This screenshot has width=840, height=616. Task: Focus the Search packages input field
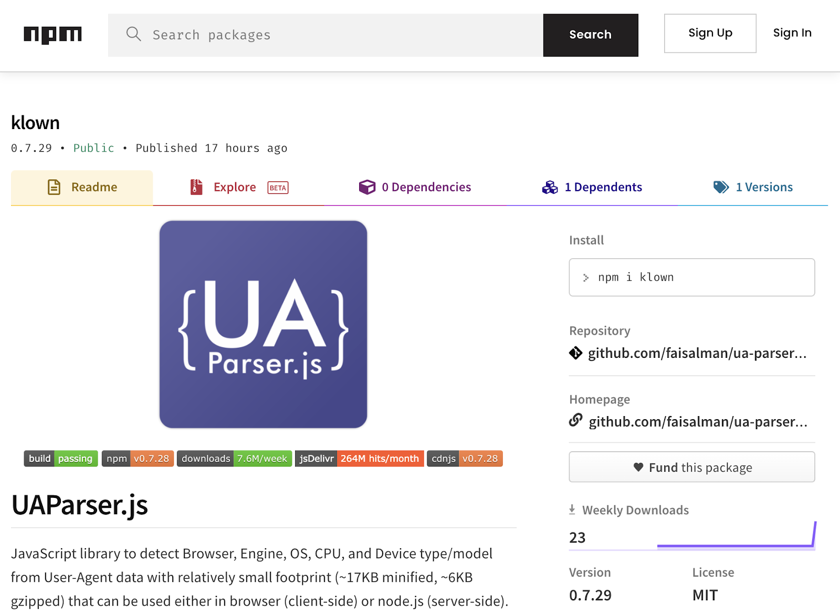[341, 35]
